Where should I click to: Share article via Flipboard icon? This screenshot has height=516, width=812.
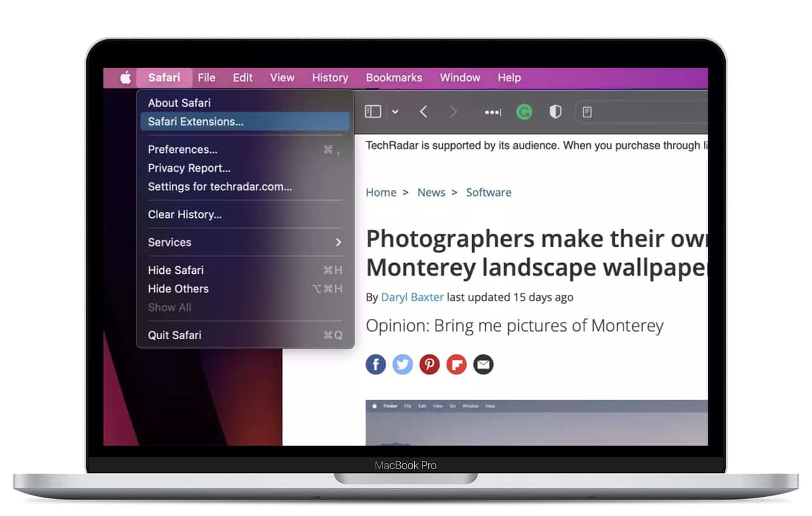(x=457, y=364)
